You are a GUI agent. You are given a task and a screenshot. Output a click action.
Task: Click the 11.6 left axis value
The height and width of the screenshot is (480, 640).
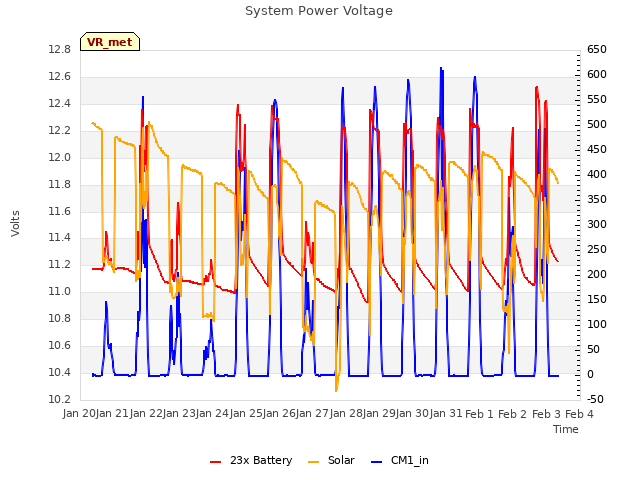point(60,211)
